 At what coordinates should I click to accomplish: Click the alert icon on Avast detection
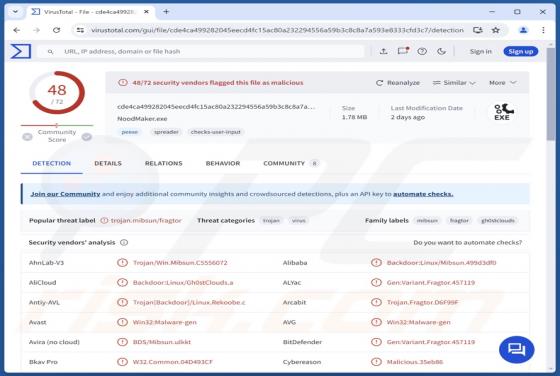(122, 322)
